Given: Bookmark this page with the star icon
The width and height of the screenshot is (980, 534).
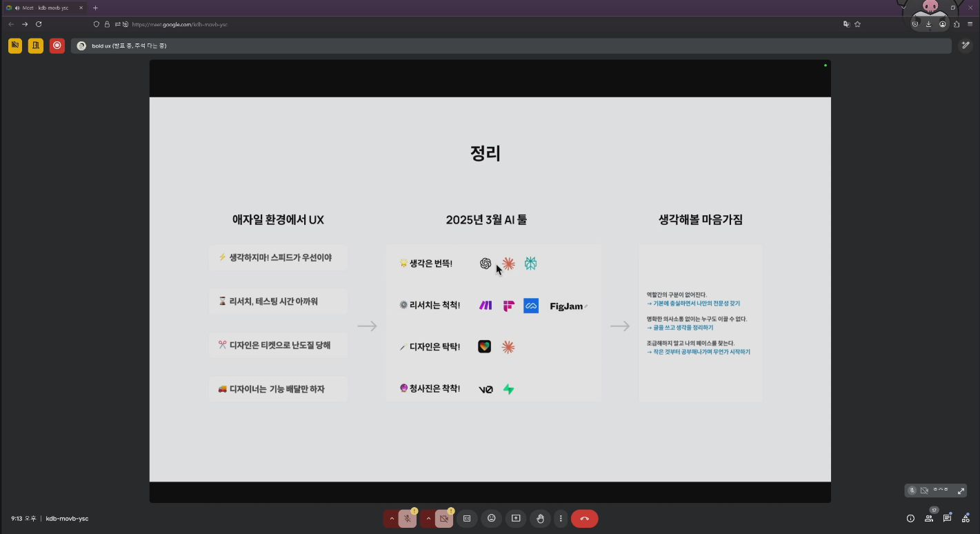Looking at the screenshot, I should coord(857,24).
